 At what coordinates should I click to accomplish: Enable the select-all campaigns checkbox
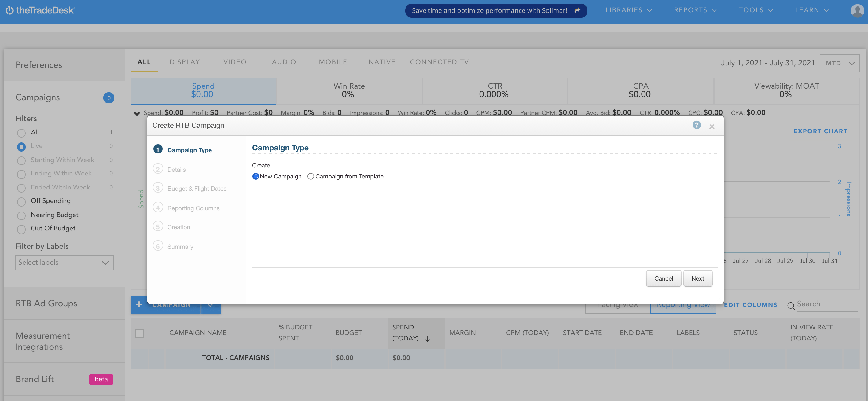click(x=139, y=333)
